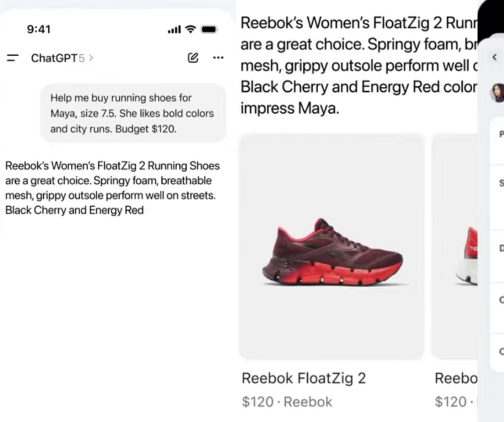Image resolution: width=504 pixels, height=422 pixels.
Task: Click the back arrow on right panel
Action: (x=494, y=57)
